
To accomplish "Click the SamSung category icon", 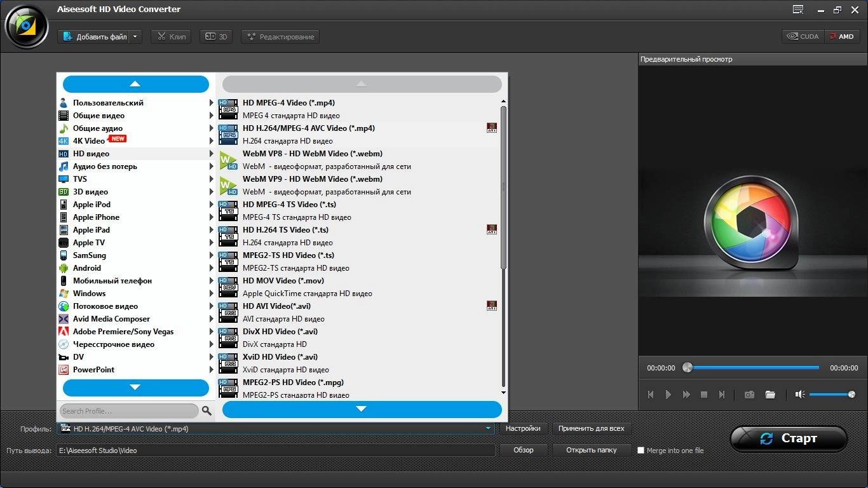I will [64, 255].
